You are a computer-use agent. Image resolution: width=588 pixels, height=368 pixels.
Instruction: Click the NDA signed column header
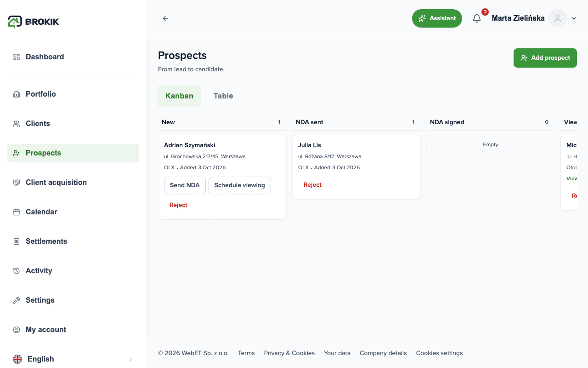click(447, 122)
